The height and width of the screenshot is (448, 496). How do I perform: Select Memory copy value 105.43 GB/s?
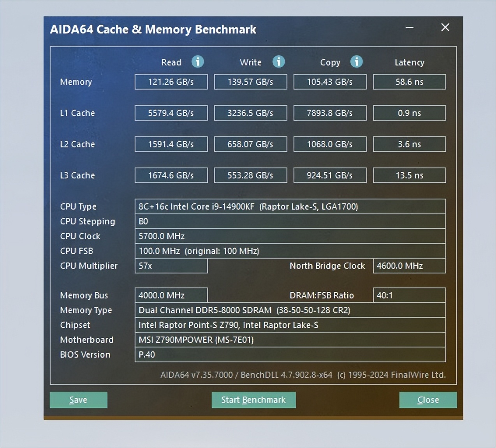coord(330,82)
